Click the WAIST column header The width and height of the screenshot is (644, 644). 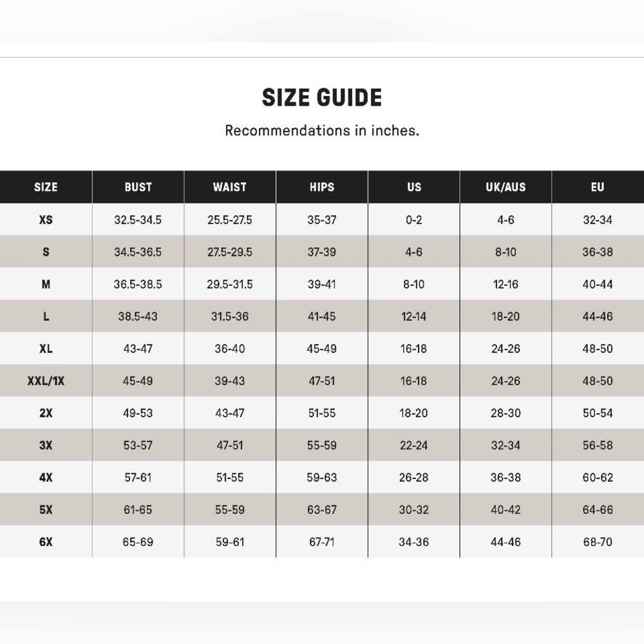coord(230,187)
